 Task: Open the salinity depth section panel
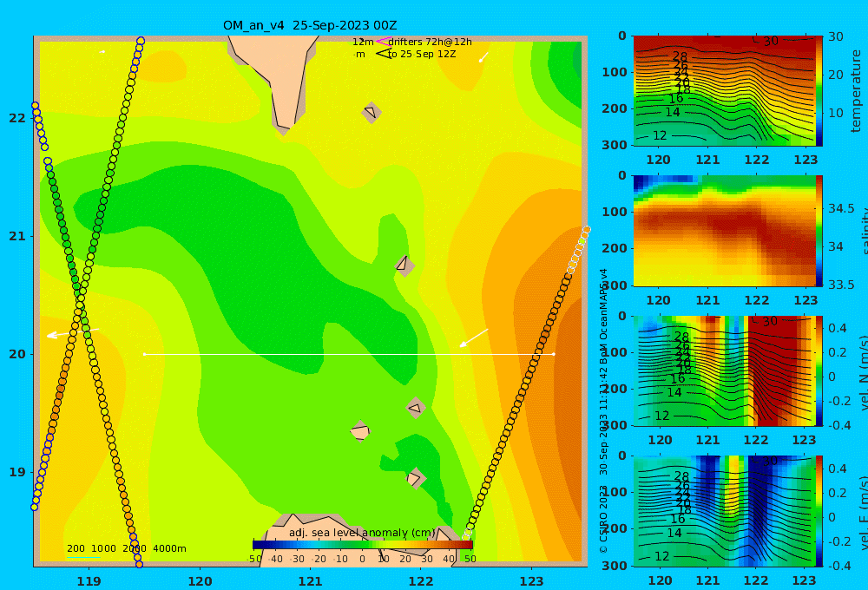tap(724, 231)
